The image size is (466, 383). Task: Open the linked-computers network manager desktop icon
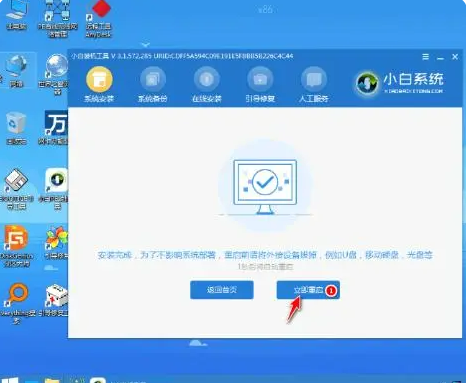(58, 18)
